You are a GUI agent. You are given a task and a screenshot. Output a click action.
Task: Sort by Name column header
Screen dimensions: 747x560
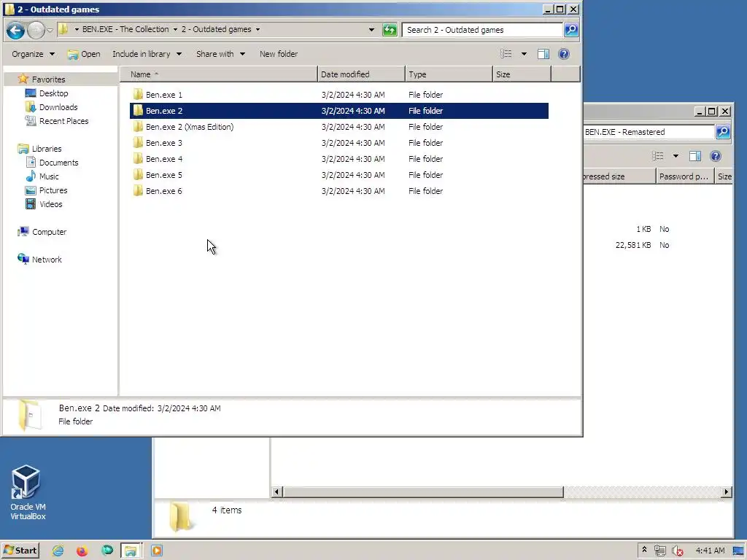(219, 74)
